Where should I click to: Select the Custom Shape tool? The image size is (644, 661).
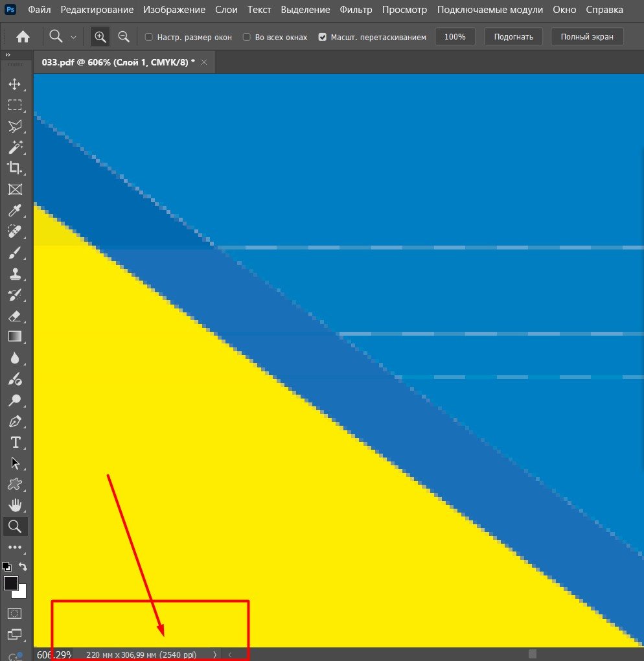click(15, 484)
